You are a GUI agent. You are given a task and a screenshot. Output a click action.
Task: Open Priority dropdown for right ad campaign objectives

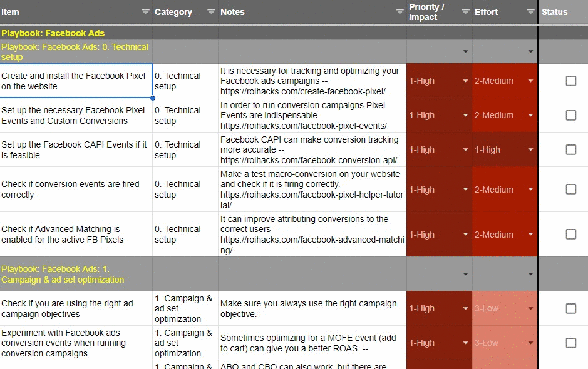click(465, 309)
